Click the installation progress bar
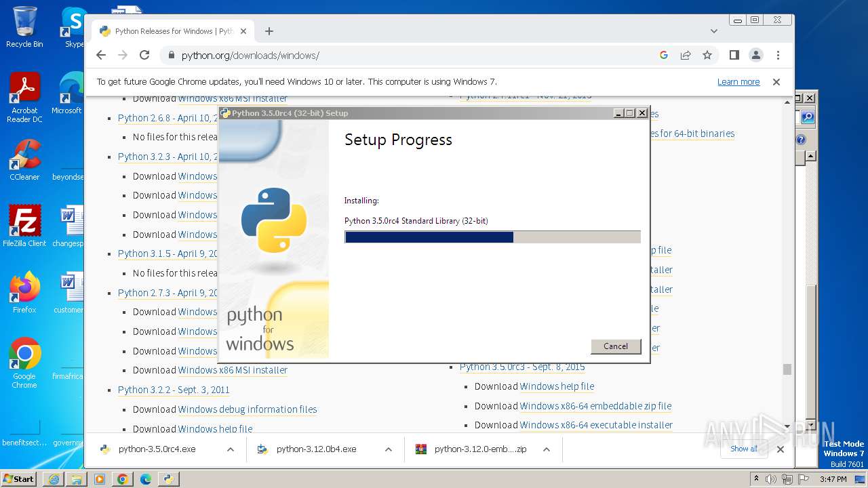868x488 pixels. 492,237
